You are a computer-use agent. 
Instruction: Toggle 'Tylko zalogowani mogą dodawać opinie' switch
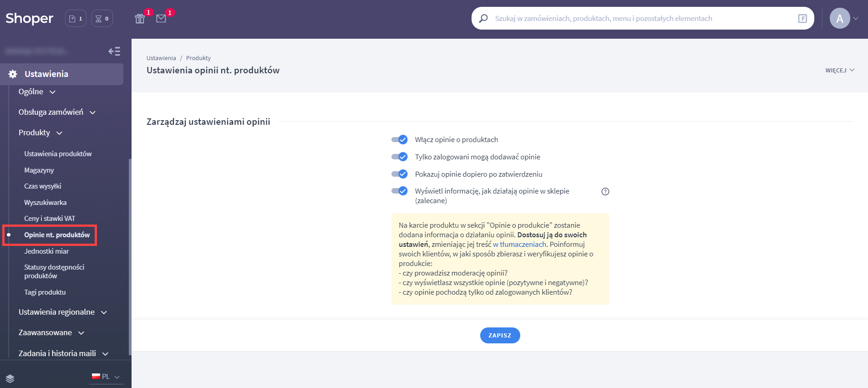click(x=399, y=157)
